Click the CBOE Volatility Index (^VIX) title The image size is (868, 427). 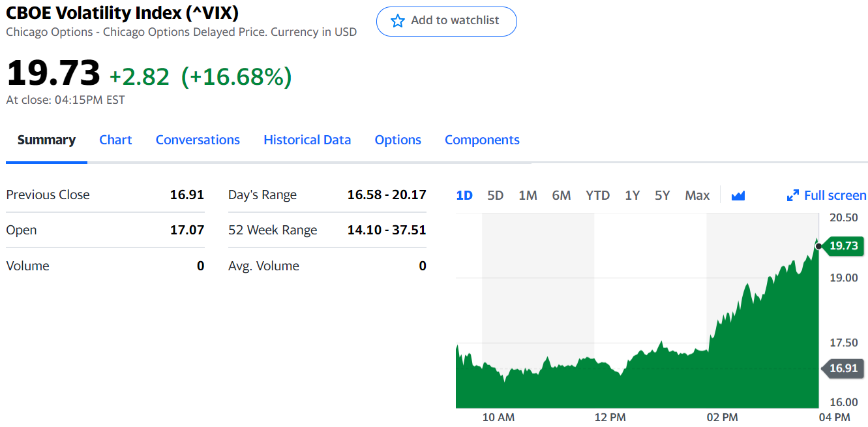pos(123,12)
